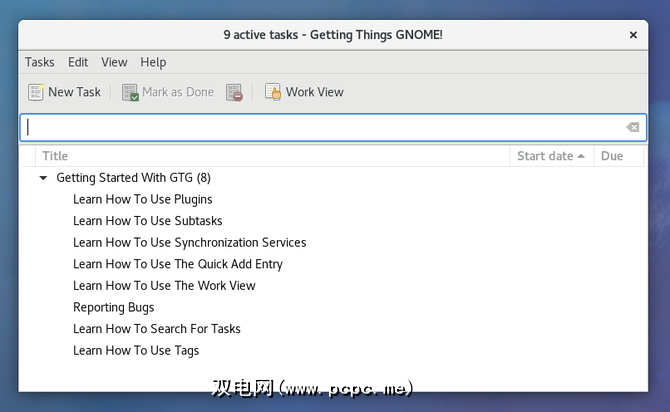670x412 pixels.
Task: Sort tasks by Start date column
Action: point(551,156)
